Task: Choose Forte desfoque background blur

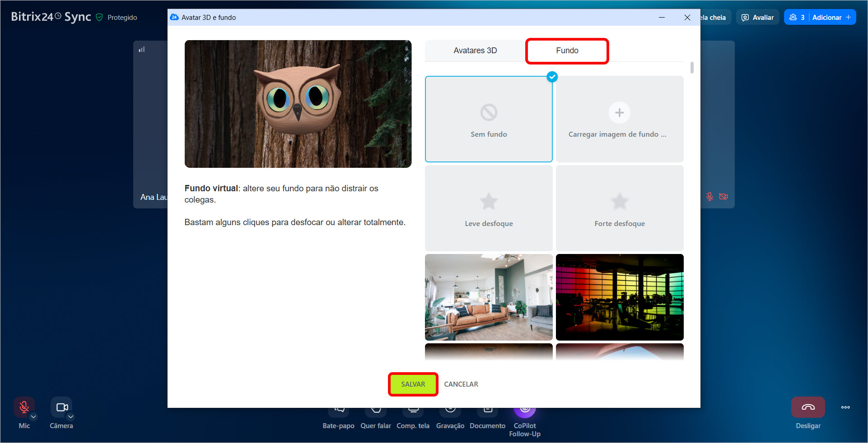Action: click(619, 208)
